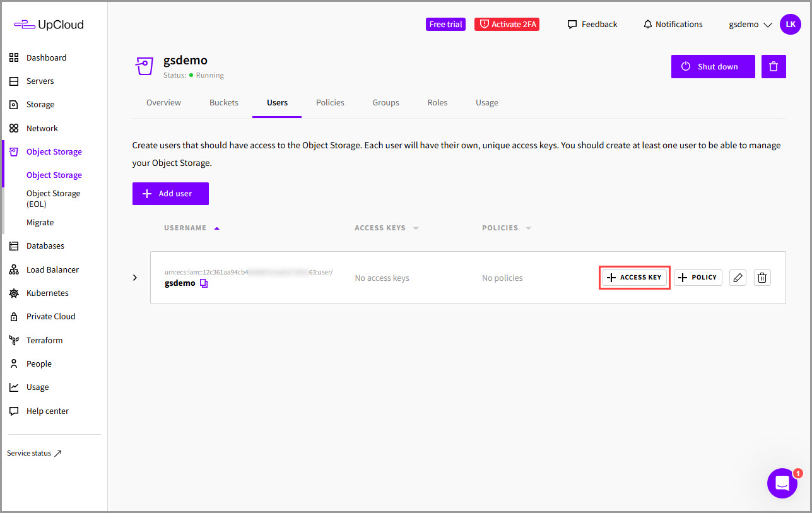Sort the list by Policies
812x513 pixels.
point(507,228)
